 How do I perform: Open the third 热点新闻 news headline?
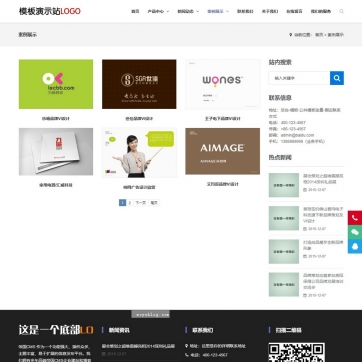[323, 245]
